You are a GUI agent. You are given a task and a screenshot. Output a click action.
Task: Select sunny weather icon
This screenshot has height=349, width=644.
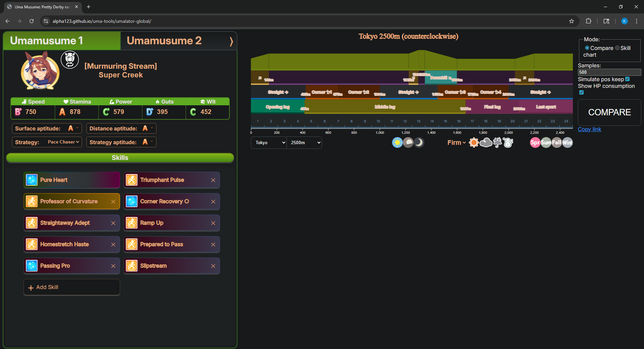[x=474, y=142]
